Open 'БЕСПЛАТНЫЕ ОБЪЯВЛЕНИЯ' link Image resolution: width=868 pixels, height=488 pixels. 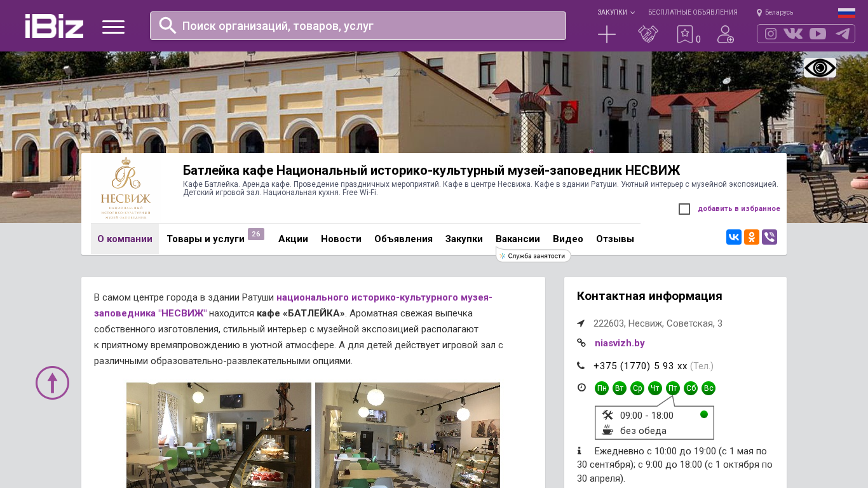pyautogui.click(x=693, y=13)
